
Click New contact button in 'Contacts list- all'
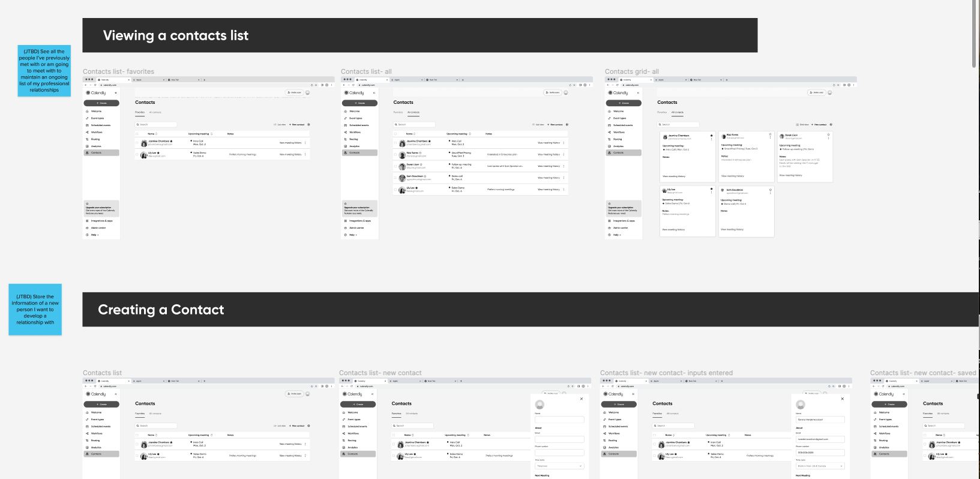(x=556, y=124)
